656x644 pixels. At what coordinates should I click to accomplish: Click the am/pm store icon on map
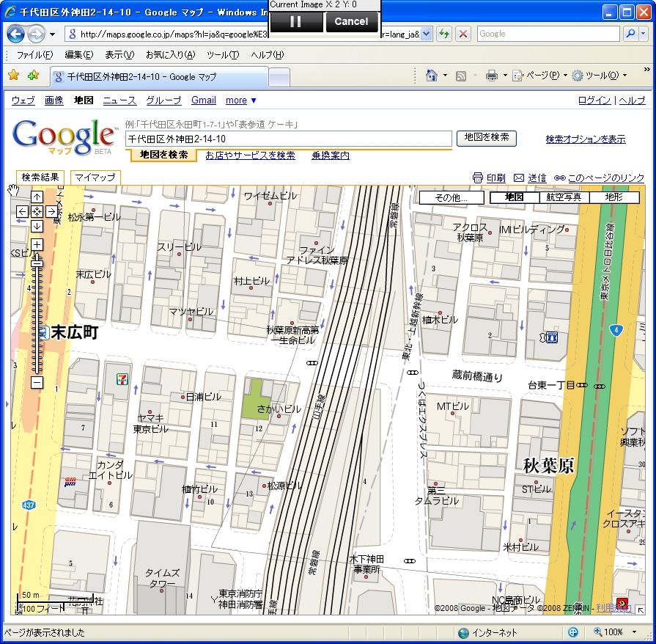coord(70,482)
